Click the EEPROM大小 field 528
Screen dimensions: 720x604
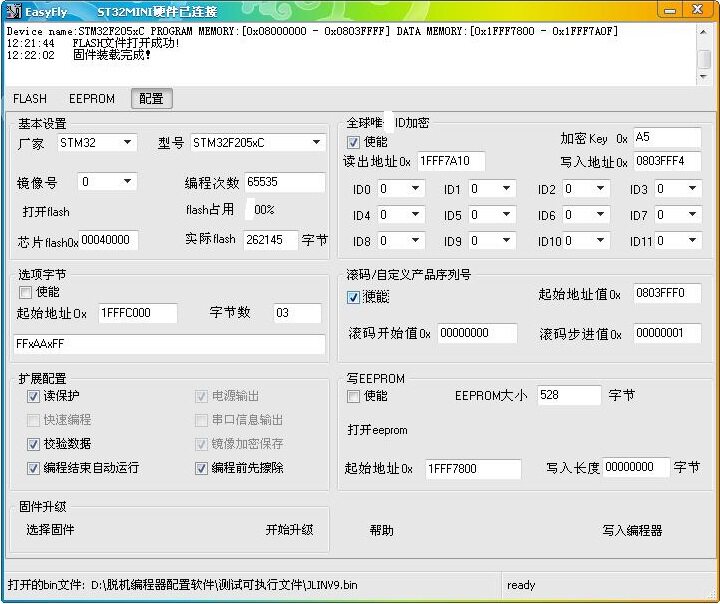tap(569, 395)
